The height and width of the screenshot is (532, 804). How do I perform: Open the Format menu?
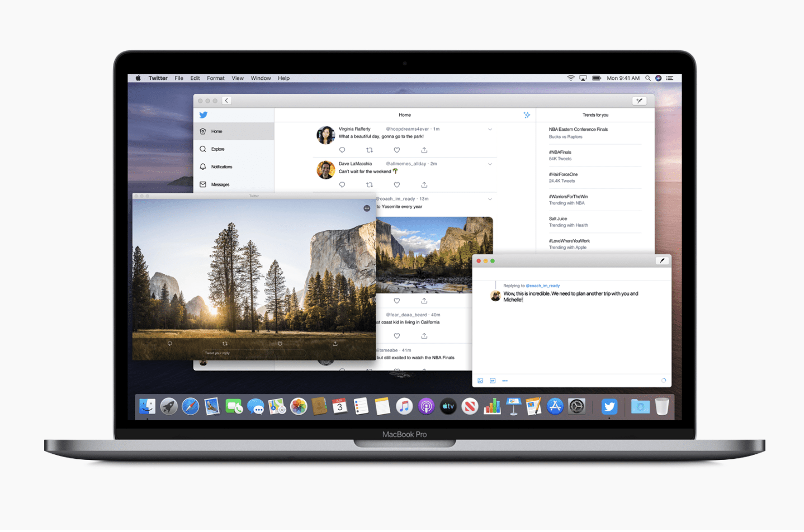216,78
